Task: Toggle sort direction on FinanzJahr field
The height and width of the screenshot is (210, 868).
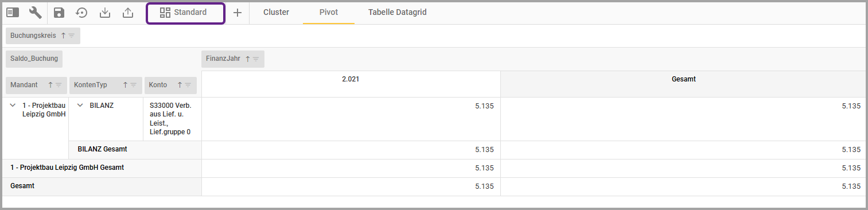Action: pyautogui.click(x=247, y=59)
